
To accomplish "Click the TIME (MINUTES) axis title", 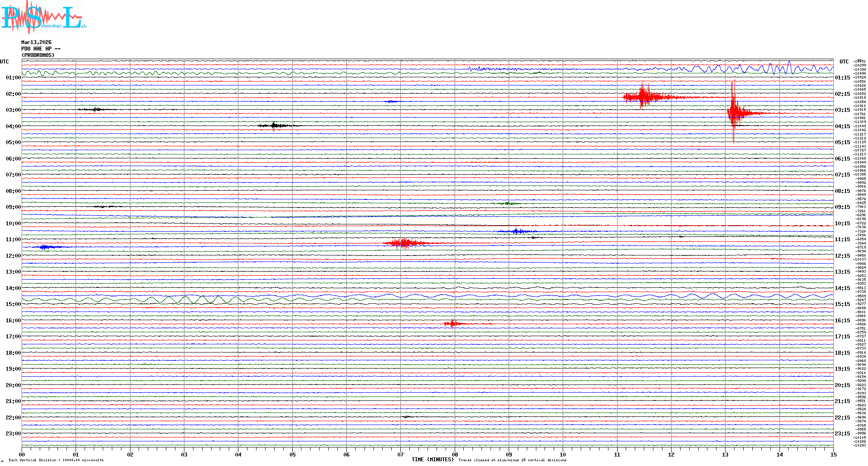I will tap(432, 460).
